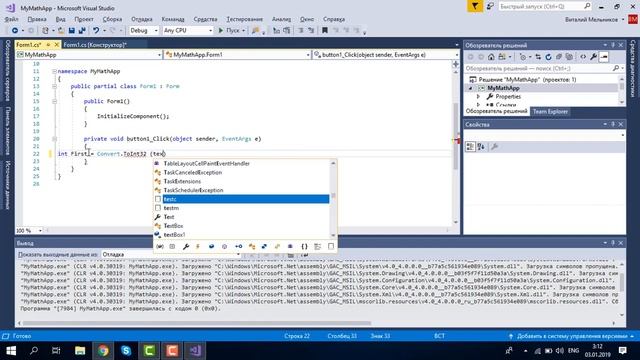
Task: Click the Save All toolbar icon
Action: (x=82, y=31)
